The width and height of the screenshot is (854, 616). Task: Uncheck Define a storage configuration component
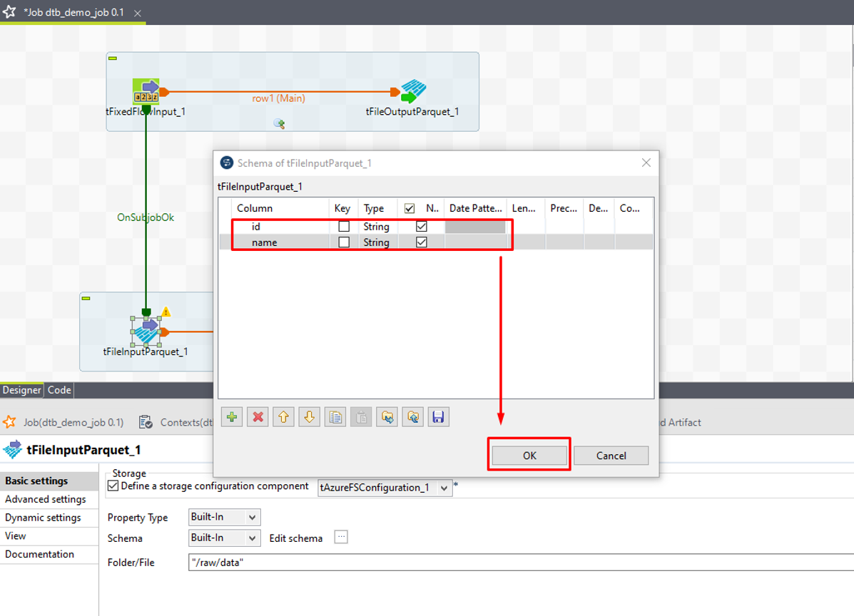click(113, 486)
